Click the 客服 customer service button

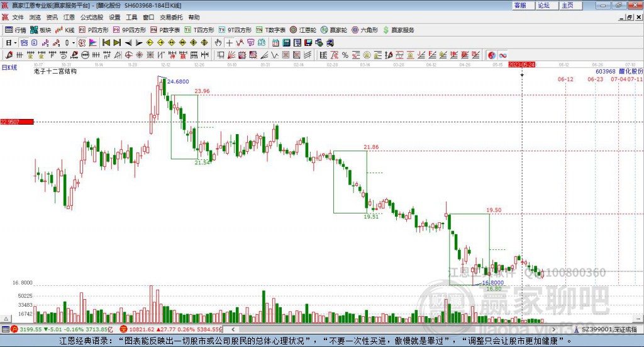click(523, 5)
